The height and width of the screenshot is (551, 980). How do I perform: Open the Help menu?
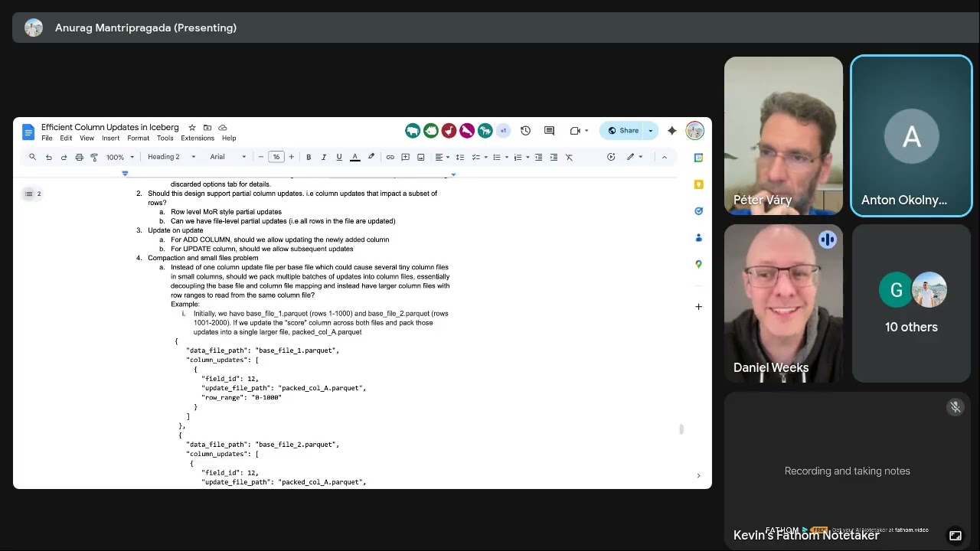click(x=229, y=139)
